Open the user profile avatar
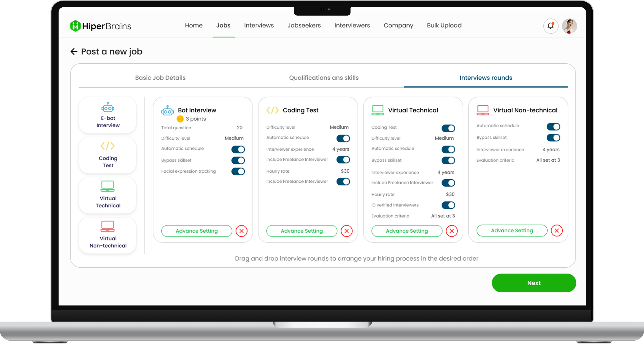Viewport: 644px width, 350px height. [570, 26]
